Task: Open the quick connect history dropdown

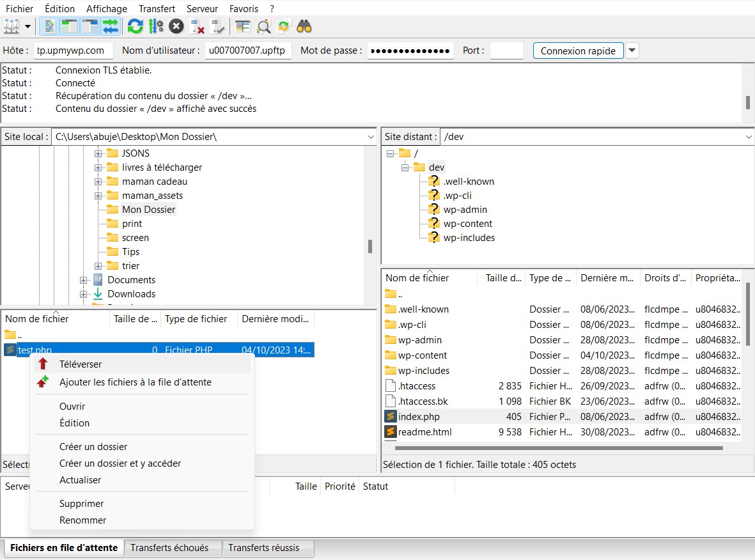Action: [x=632, y=51]
